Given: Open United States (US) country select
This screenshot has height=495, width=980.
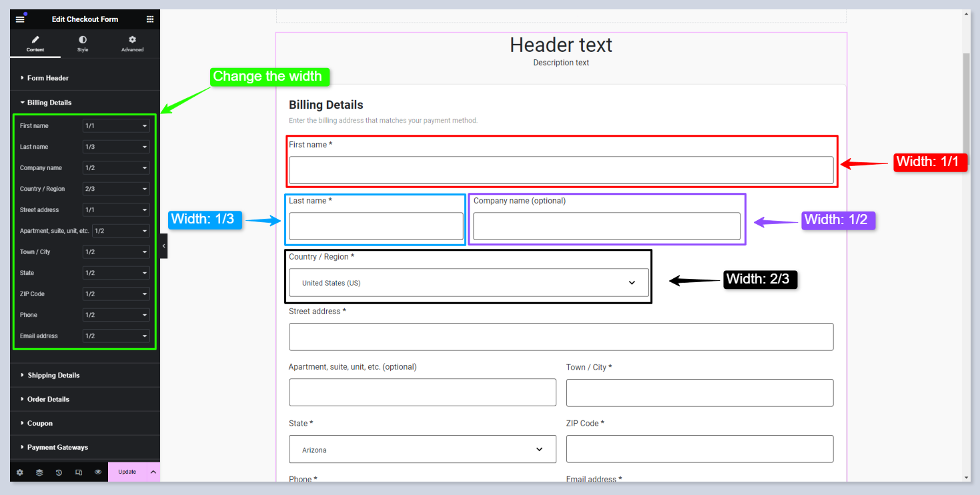Looking at the screenshot, I should [x=468, y=283].
